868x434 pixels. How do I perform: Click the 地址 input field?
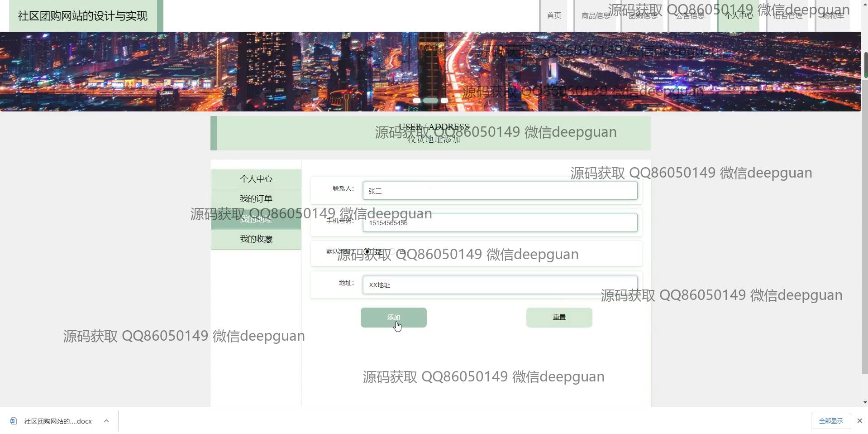[x=500, y=285]
